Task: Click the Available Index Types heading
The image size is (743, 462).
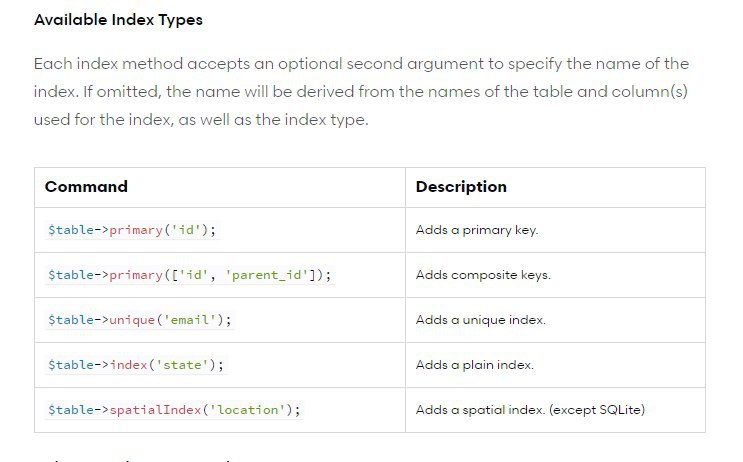Action: pyautogui.click(x=118, y=20)
